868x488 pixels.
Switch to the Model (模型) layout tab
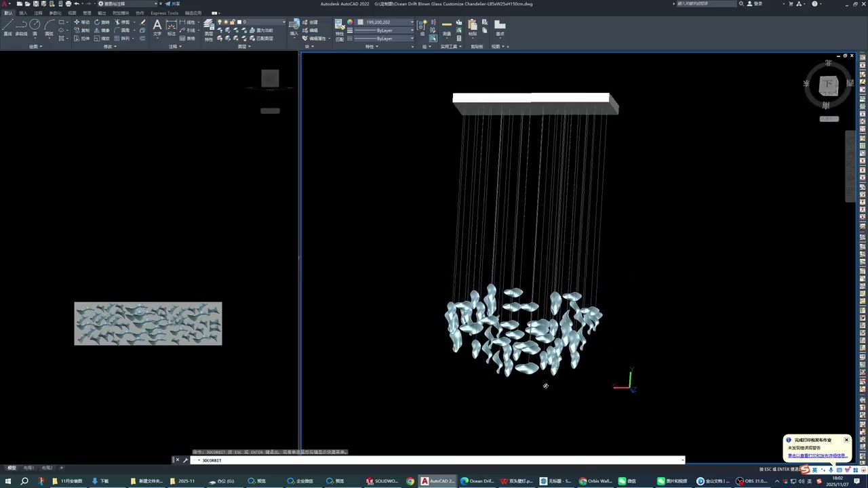coord(12,468)
